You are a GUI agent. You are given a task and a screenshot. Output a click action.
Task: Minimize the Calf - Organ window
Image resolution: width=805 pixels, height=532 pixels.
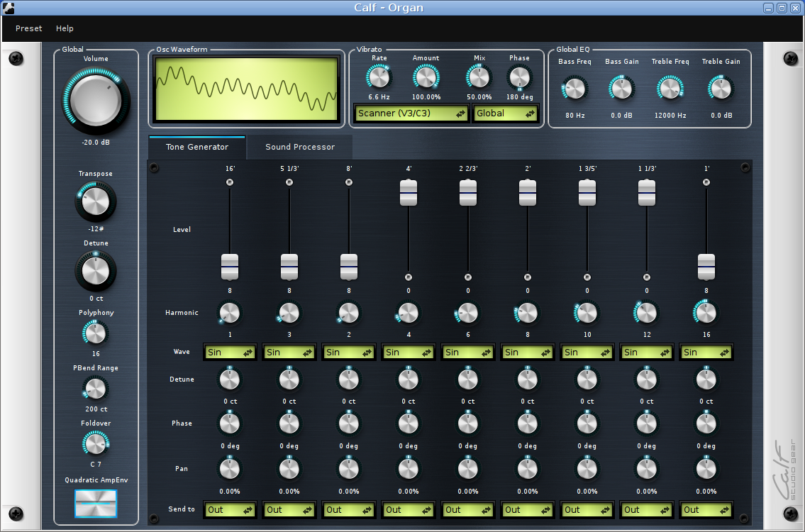769,8
